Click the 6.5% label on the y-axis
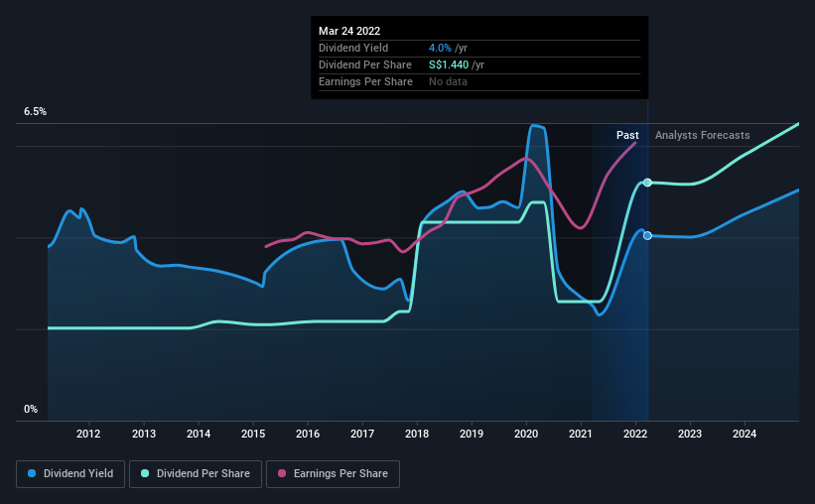 35,112
